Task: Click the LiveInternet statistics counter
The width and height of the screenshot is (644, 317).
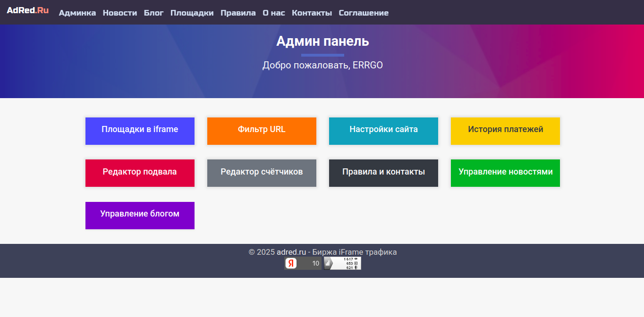Action: (x=342, y=263)
